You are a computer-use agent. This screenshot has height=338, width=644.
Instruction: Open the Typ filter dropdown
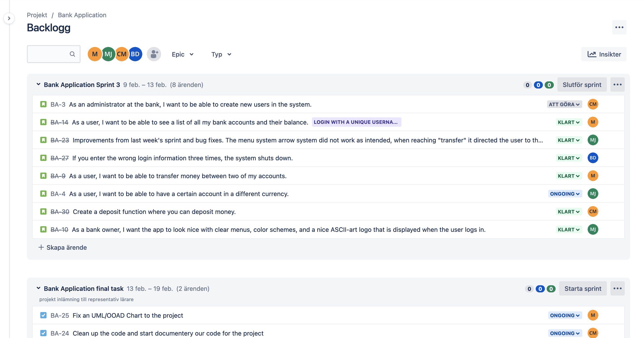coord(221,54)
